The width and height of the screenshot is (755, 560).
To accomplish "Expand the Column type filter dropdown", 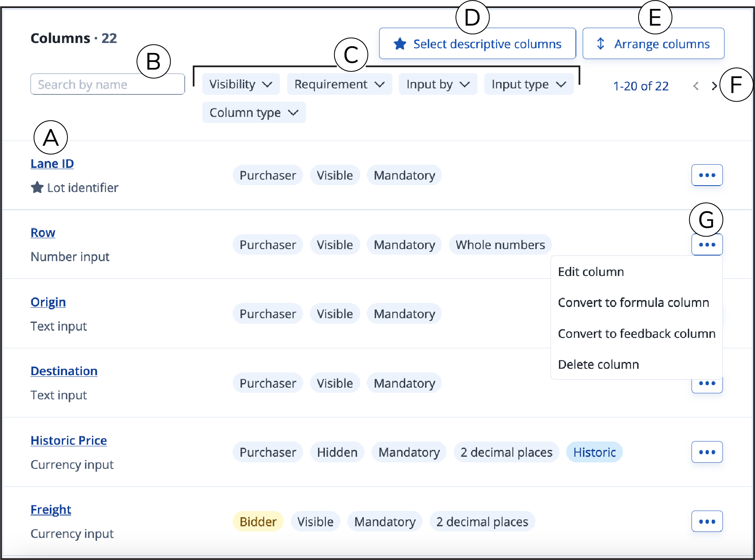I will click(254, 112).
